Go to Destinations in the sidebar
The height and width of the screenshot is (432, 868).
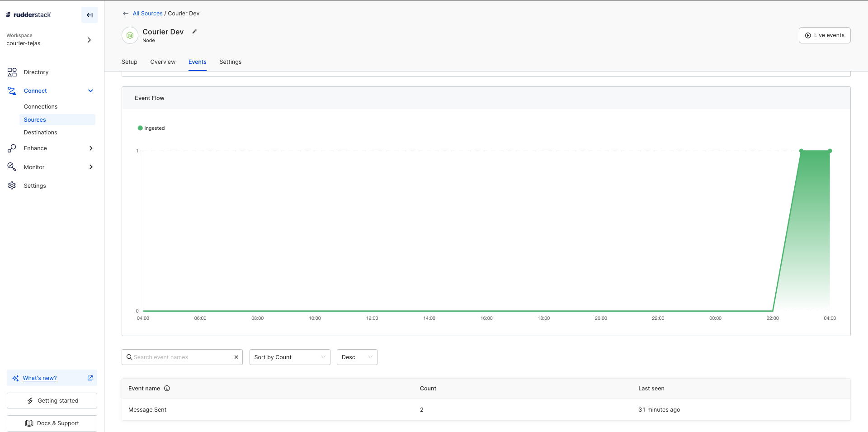pyautogui.click(x=41, y=133)
